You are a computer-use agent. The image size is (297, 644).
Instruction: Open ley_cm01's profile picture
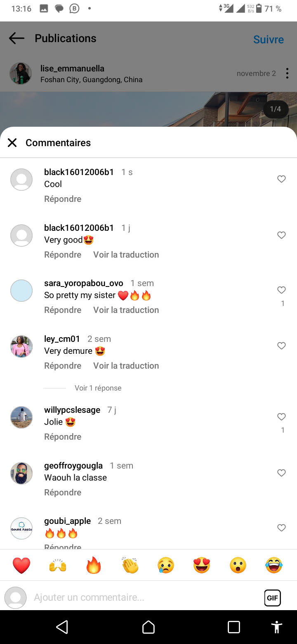pyautogui.click(x=21, y=346)
